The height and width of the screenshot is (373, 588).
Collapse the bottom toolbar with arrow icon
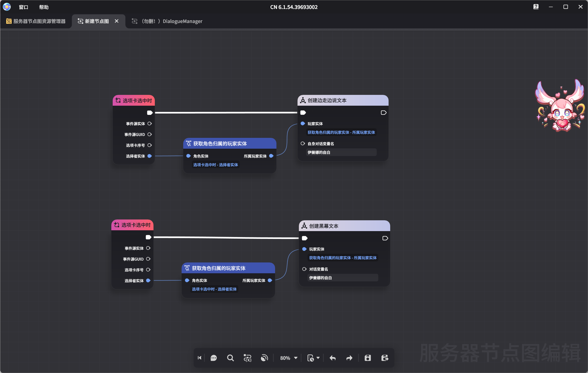[199, 358]
